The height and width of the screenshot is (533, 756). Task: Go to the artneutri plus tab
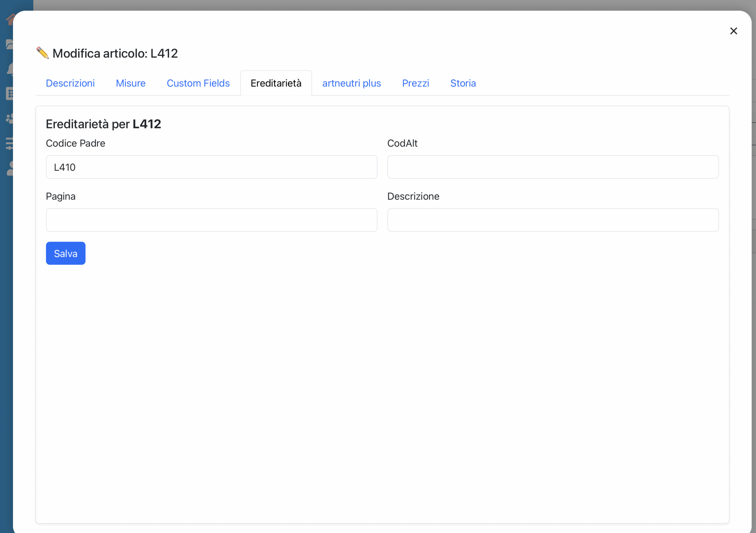pyautogui.click(x=351, y=83)
